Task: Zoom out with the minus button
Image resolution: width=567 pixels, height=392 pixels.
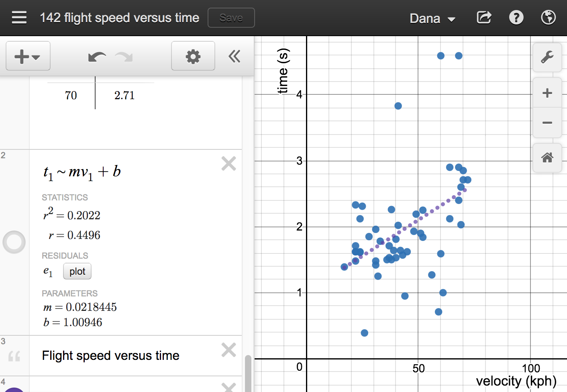Action: pyautogui.click(x=547, y=122)
